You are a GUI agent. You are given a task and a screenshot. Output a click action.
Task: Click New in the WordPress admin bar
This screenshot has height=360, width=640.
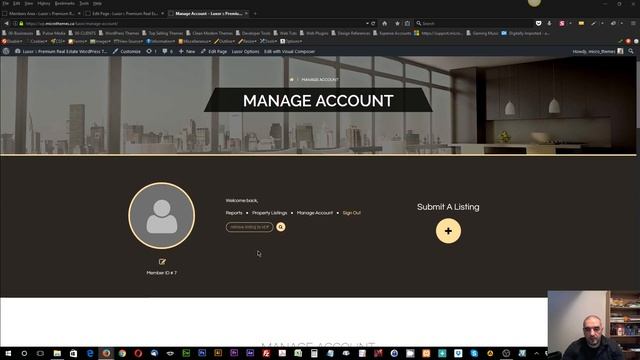coord(187,51)
